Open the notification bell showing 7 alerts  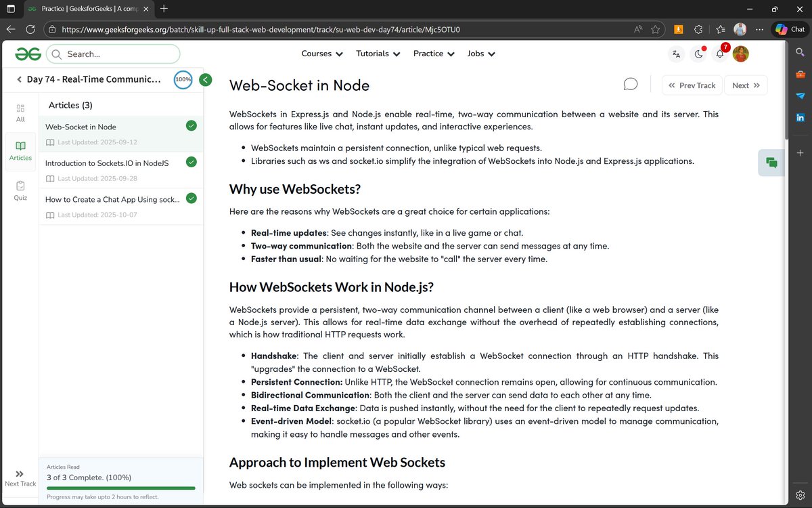719,54
